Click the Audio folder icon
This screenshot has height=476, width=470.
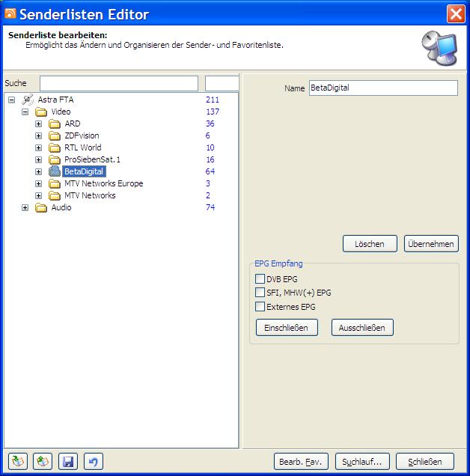point(41,207)
